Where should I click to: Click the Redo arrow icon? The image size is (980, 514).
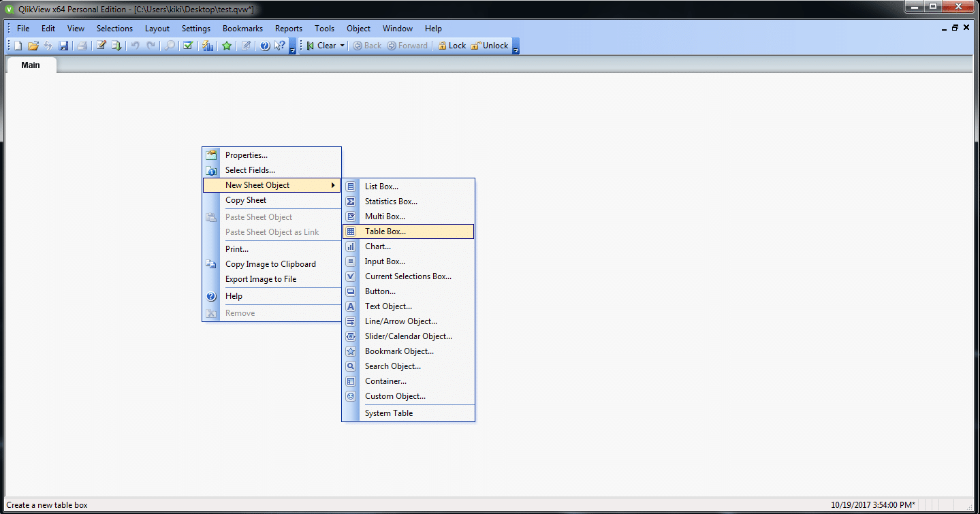(151, 46)
